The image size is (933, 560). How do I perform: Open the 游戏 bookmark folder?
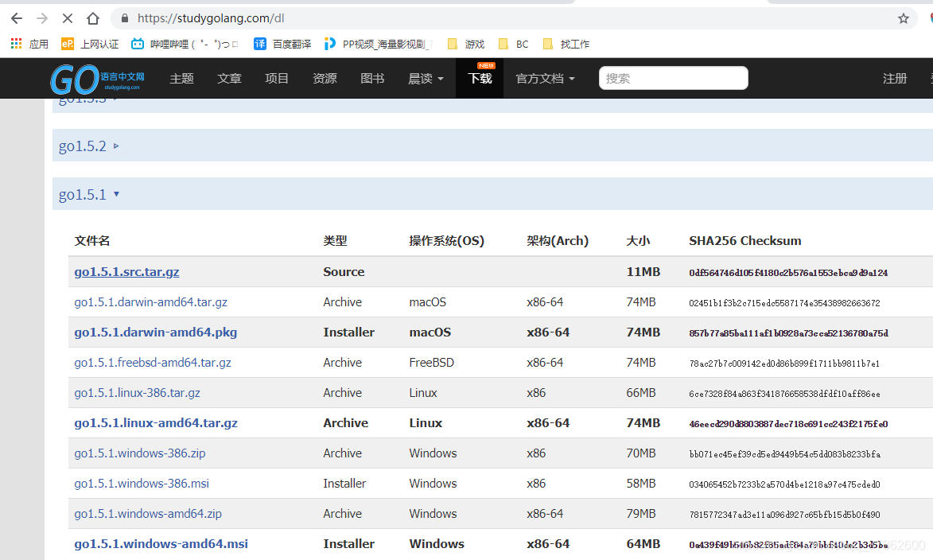click(x=466, y=44)
